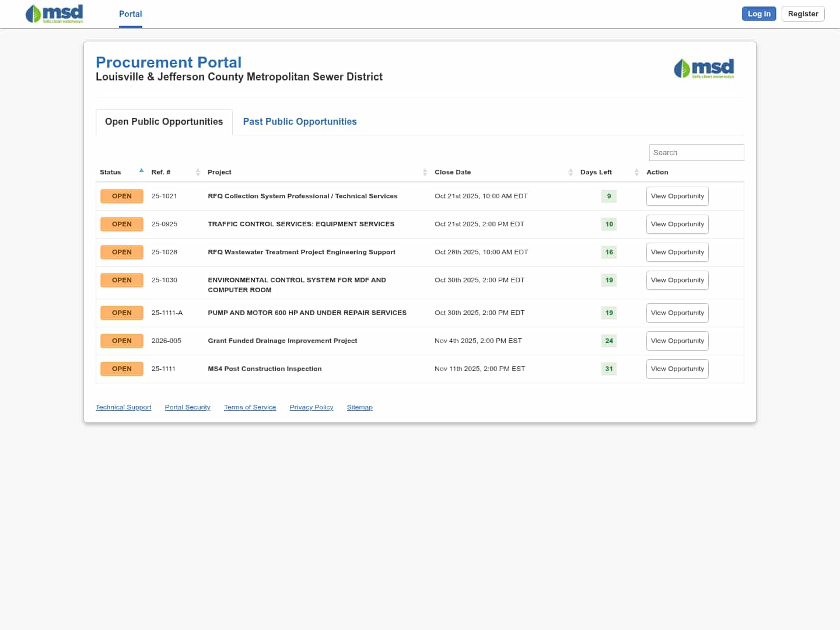Open the Technical Support link
Screen dimensions: 840x630
pyautogui.click(x=123, y=407)
